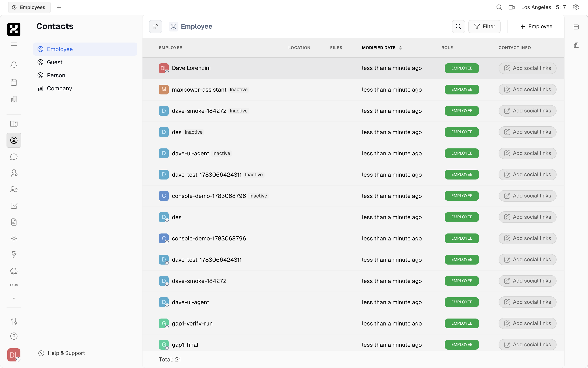
Task: Click the Employee column header
Action: tap(170, 48)
